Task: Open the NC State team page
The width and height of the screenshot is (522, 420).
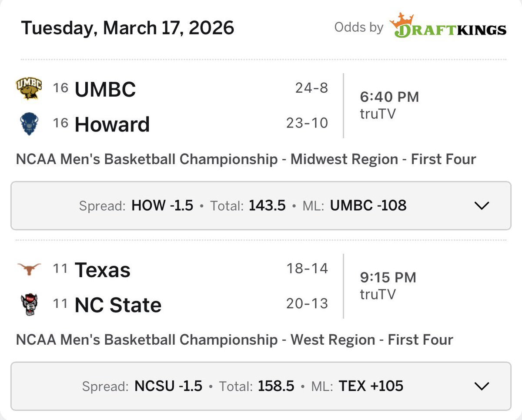Action: point(118,305)
